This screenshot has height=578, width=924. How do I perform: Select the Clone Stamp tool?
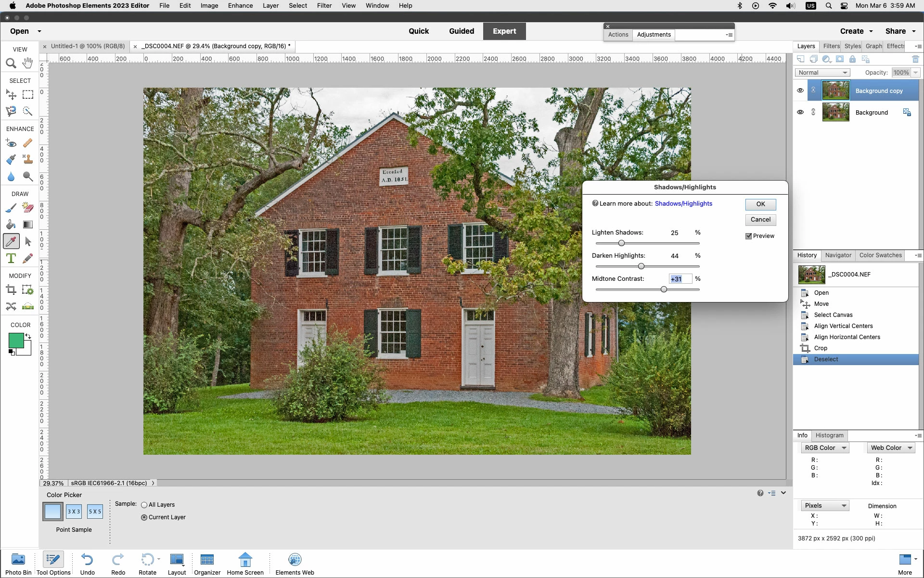tap(28, 159)
